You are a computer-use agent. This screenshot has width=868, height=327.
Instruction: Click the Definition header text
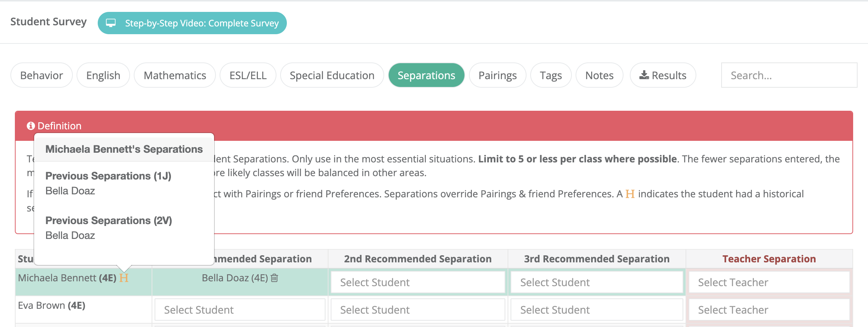59,126
